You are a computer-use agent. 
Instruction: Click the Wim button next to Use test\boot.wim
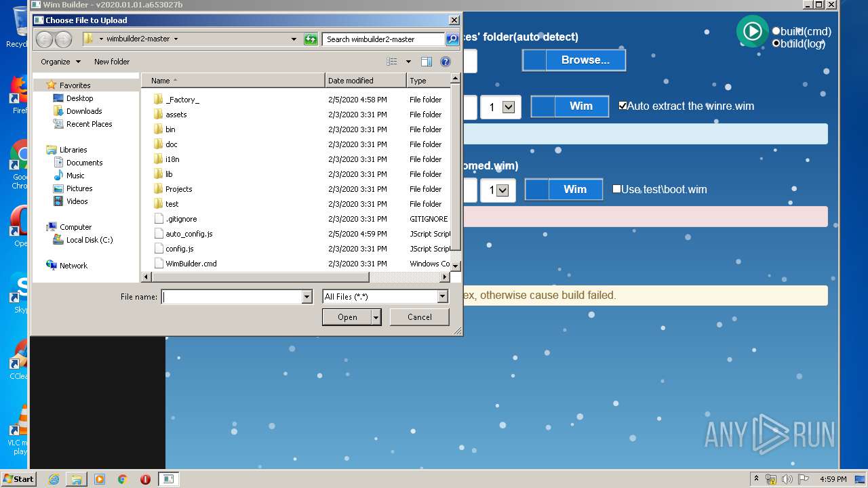tap(564, 189)
